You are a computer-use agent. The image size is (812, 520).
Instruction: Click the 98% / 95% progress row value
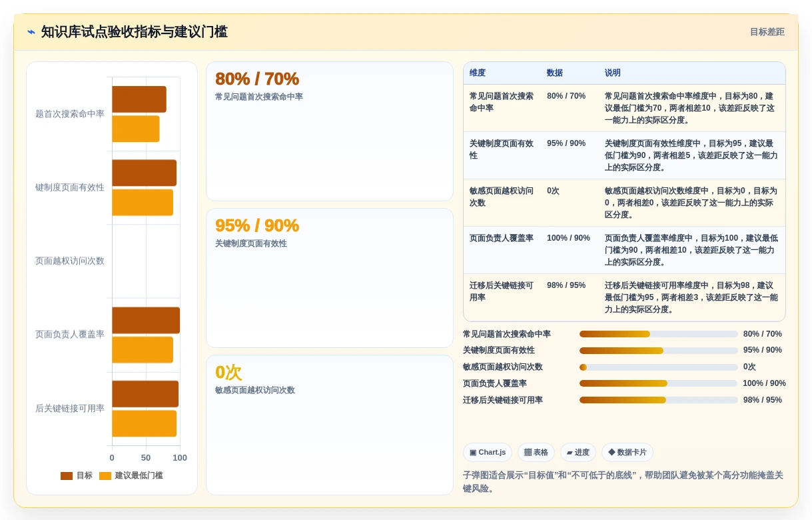coord(763,400)
